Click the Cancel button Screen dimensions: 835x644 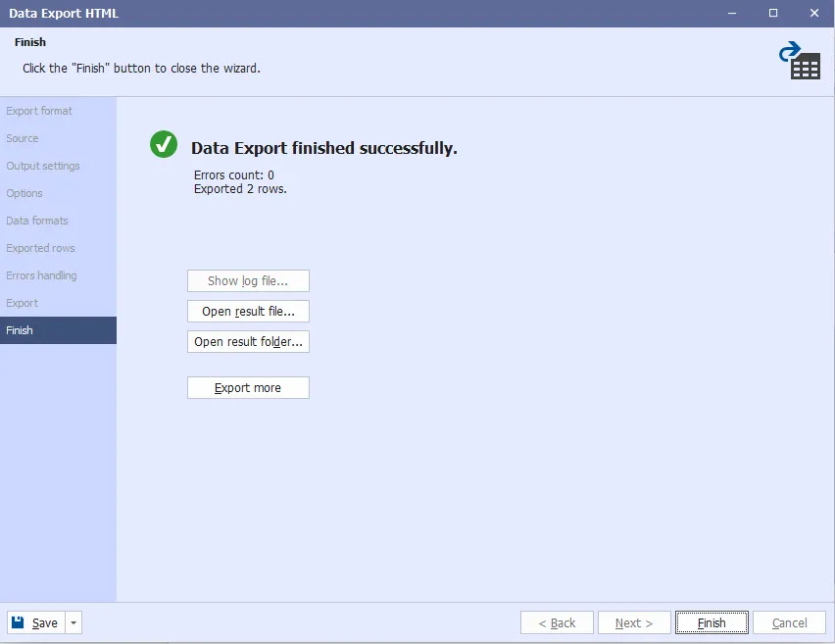tap(789, 622)
